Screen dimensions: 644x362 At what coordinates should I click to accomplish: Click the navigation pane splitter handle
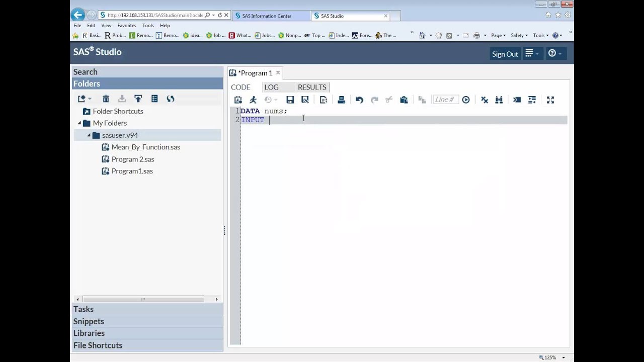pyautogui.click(x=224, y=230)
